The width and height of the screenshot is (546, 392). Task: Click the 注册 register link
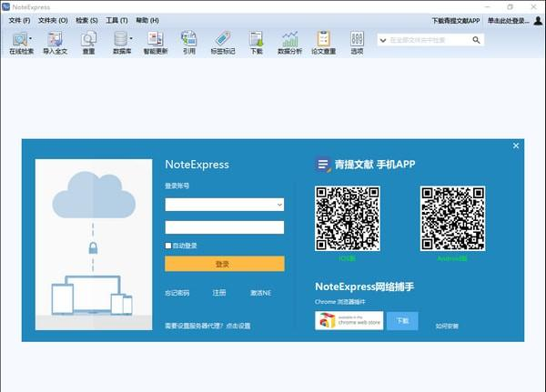tap(219, 293)
